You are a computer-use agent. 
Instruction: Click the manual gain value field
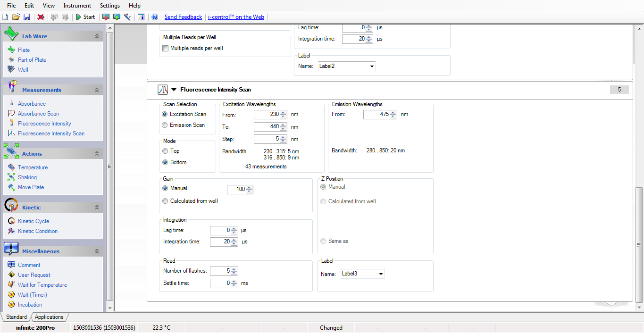pyautogui.click(x=236, y=189)
